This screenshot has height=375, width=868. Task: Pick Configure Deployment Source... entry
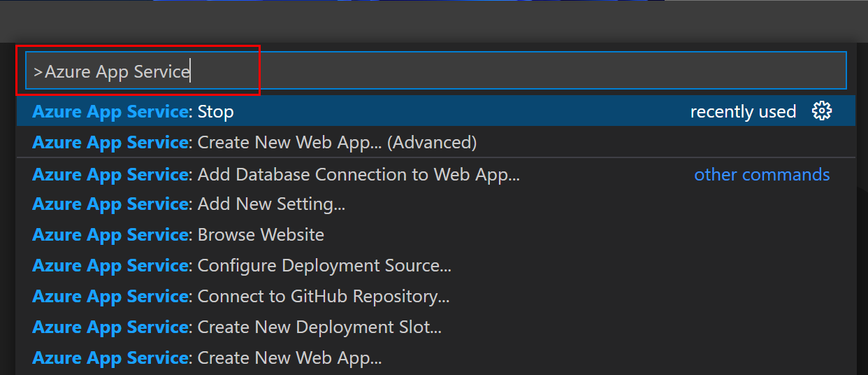coord(324,266)
